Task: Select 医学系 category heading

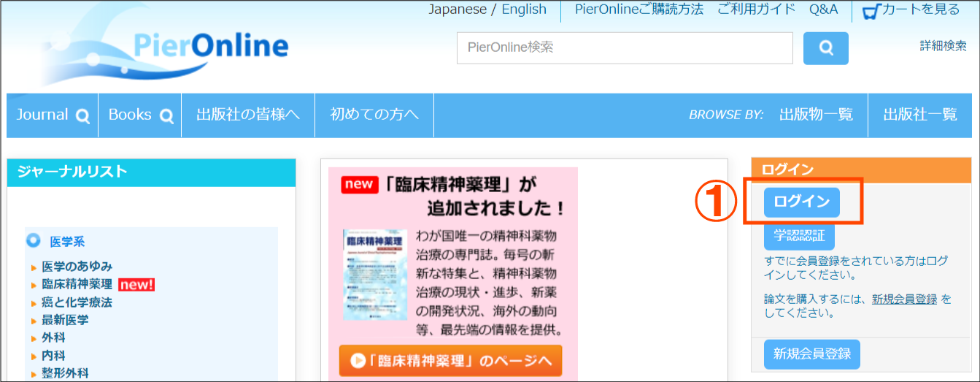Action: coord(67,242)
